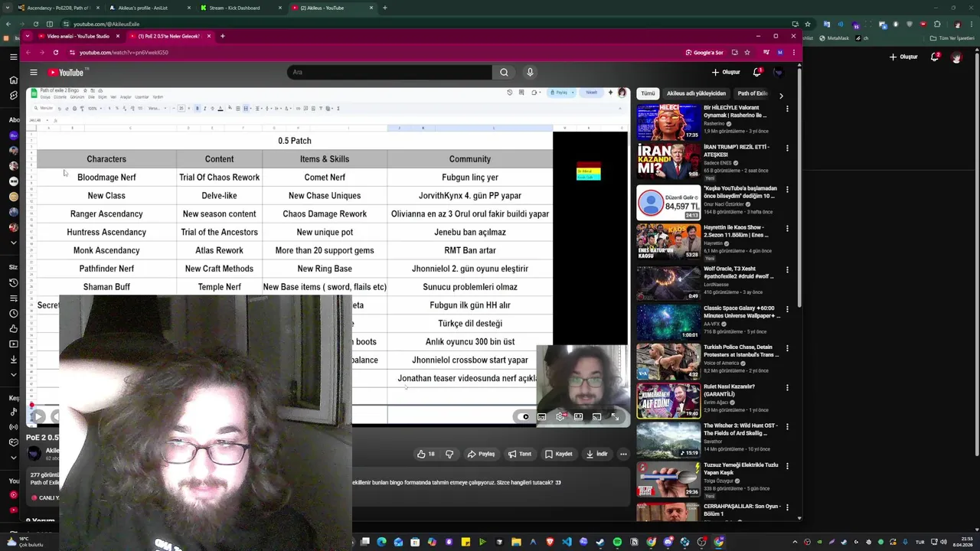This screenshot has height=551, width=980.
Task: Start voice search with the microphone icon
Action: 530,72
